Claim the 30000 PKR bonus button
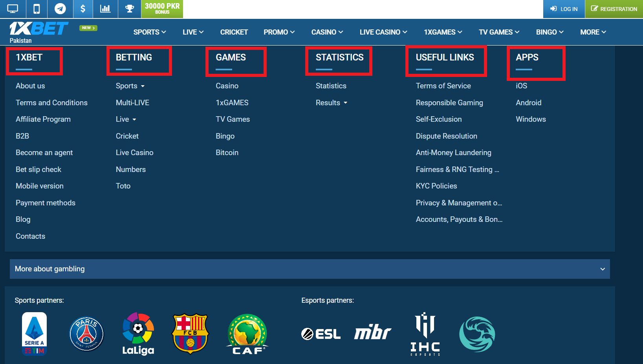Screen dimensions: 643x364 [x=162, y=9]
